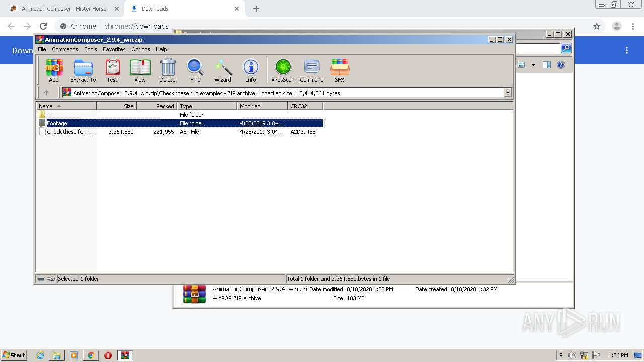Run the Test archive tool
Image resolution: width=644 pixels, height=362 pixels.
tap(112, 70)
